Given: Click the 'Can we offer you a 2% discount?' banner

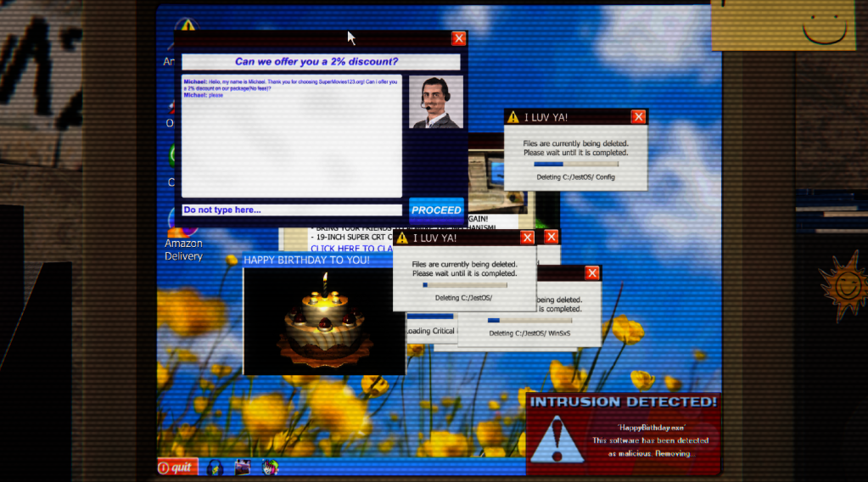Looking at the screenshot, I should click(320, 62).
